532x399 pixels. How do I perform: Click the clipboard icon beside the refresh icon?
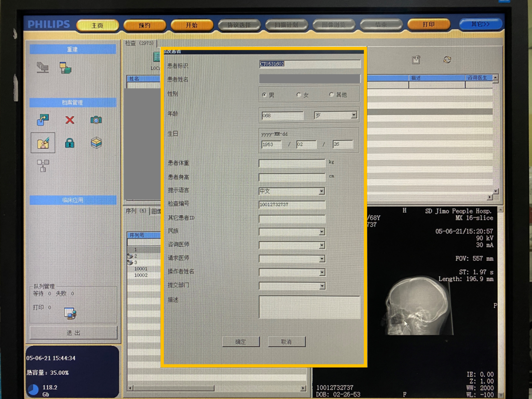416,60
